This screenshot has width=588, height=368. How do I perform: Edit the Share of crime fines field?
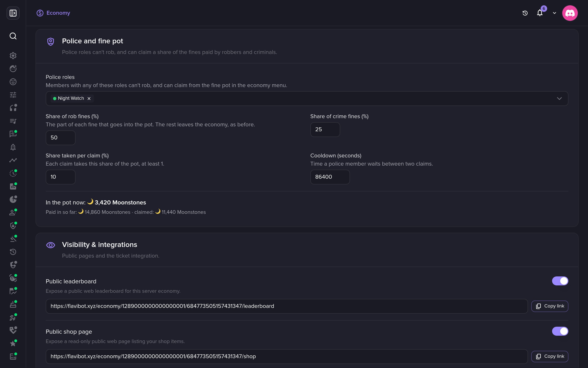[x=325, y=129]
